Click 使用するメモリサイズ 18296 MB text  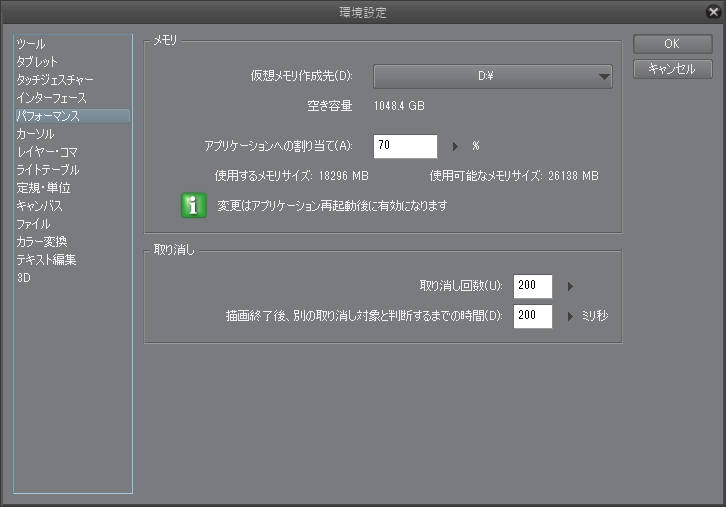[292, 176]
